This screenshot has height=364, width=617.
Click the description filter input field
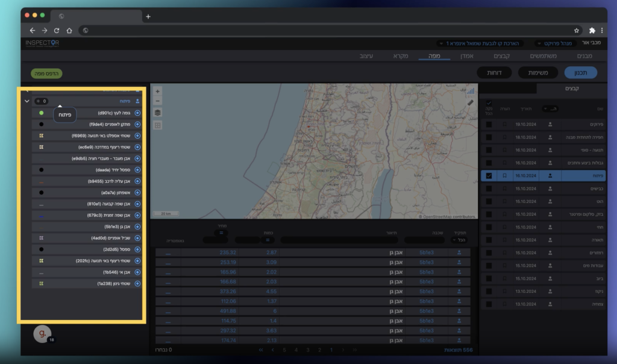pos(339,240)
